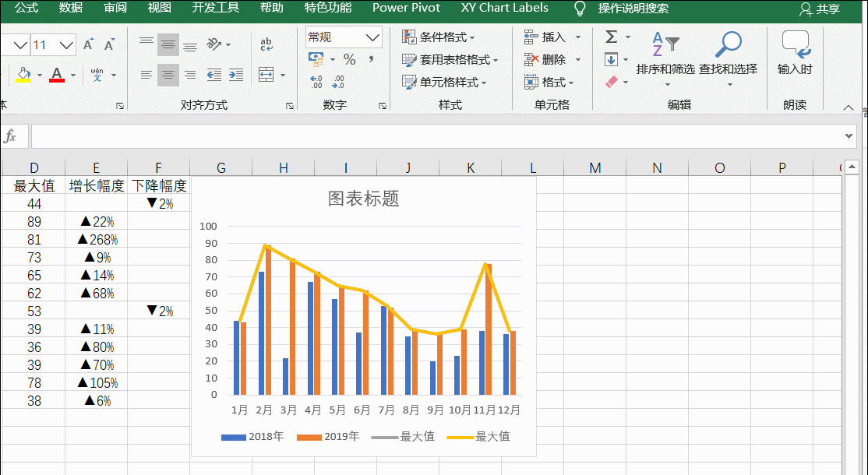Click the text orientation icon
The image size is (868, 475).
pos(214,44)
